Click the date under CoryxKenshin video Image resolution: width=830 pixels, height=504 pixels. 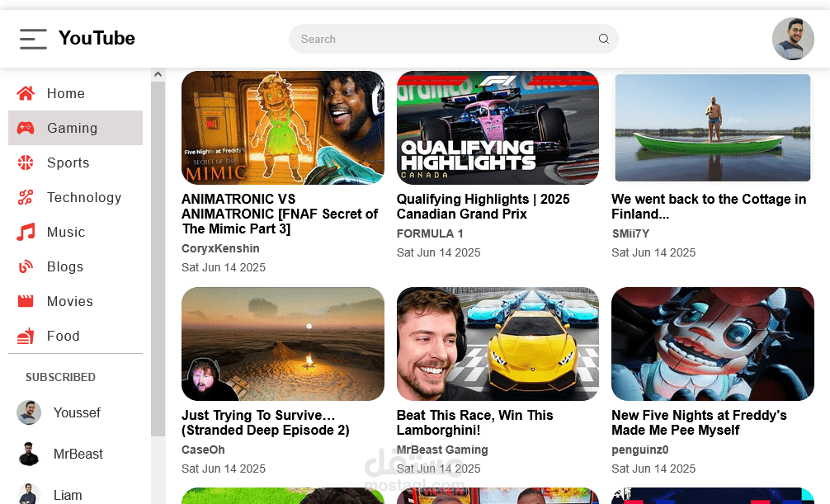coord(224,267)
